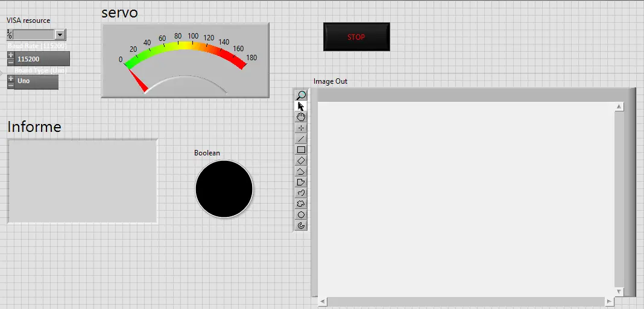The height and width of the screenshot is (309, 644).
Task: Click the 180 mark on servo gauge
Action: click(x=251, y=57)
